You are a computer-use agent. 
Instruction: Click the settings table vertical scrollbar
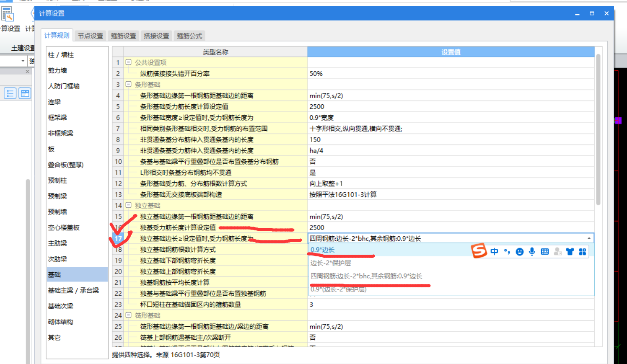click(598, 130)
